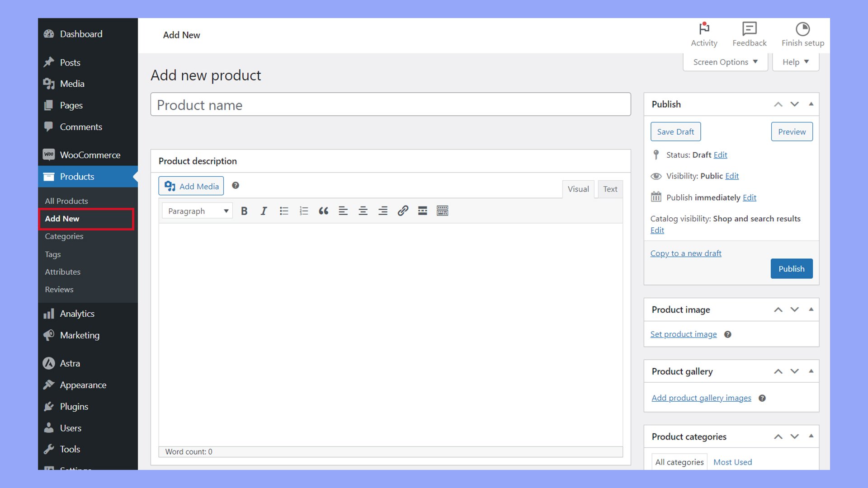Apply italic formatting in editor
Viewport: 868px width, 488px height.
[264, 211]
